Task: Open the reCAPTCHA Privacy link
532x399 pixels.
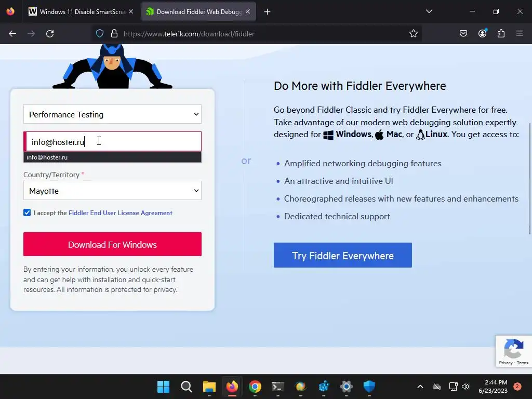Action: 506,363
